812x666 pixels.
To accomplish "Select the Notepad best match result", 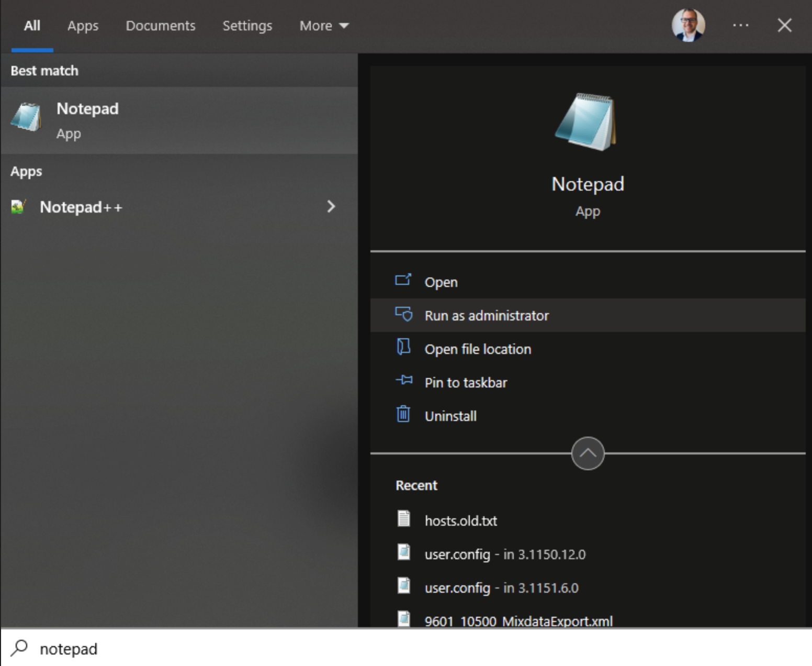I will pyautogui.click(x=179, y=120).
